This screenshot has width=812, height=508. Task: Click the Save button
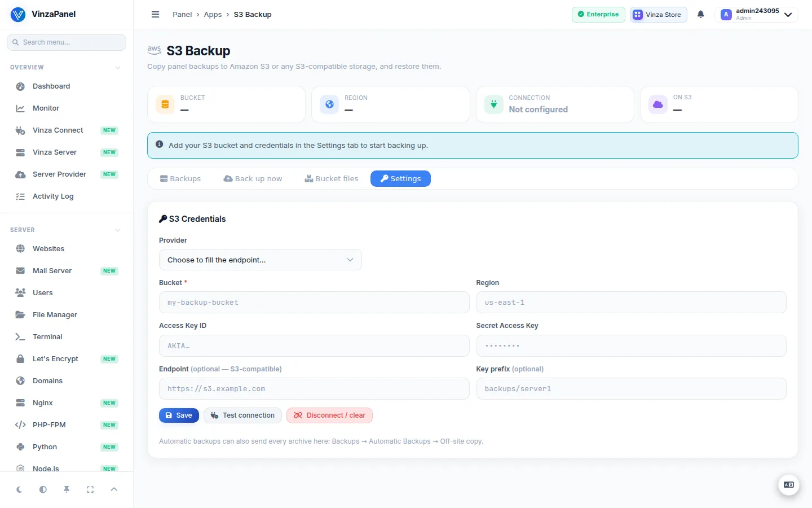point(179,415)
